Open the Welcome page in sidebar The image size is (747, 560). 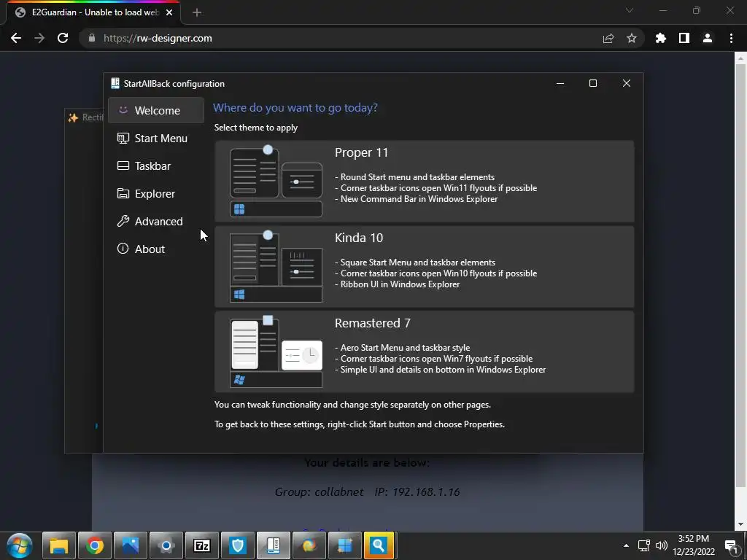coord(156,111)
